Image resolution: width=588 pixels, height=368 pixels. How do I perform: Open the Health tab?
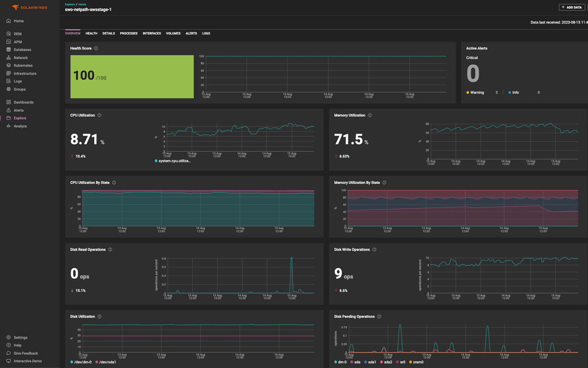91,33
